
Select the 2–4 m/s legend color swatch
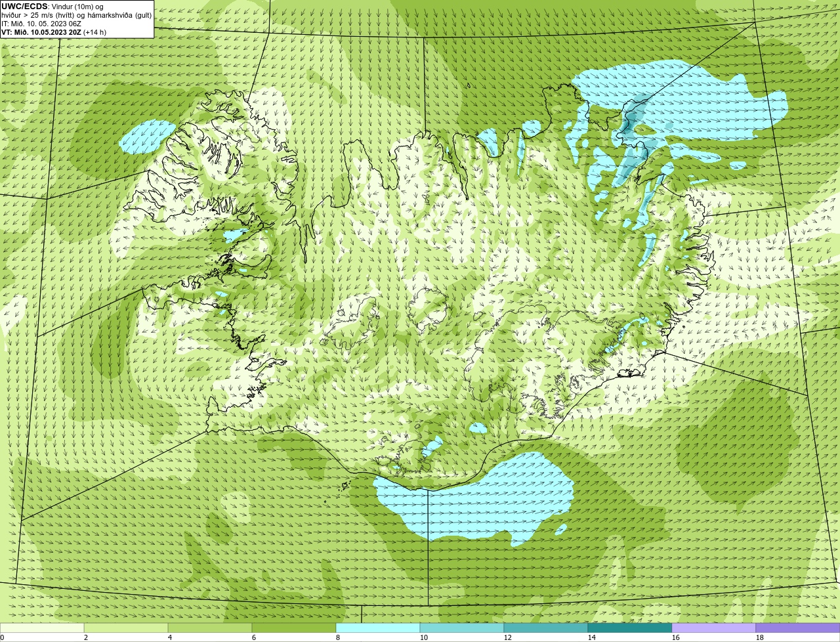tap(126, 628)
